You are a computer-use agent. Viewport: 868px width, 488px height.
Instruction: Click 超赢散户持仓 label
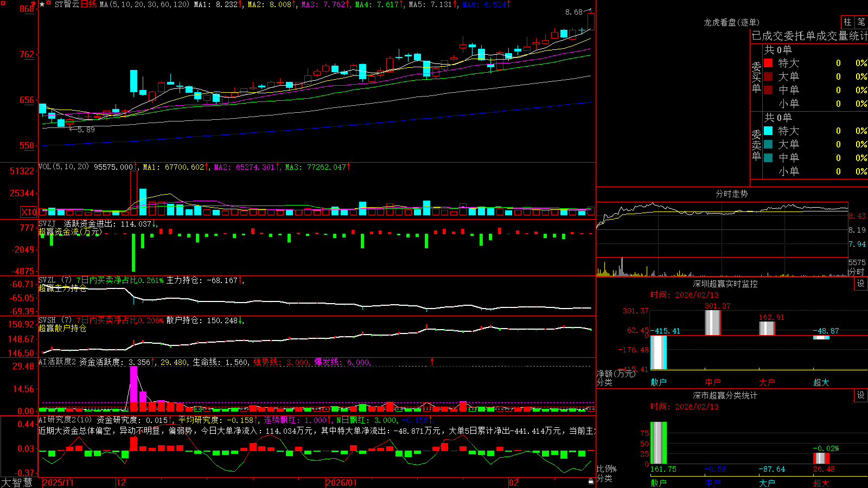point(62,329)
